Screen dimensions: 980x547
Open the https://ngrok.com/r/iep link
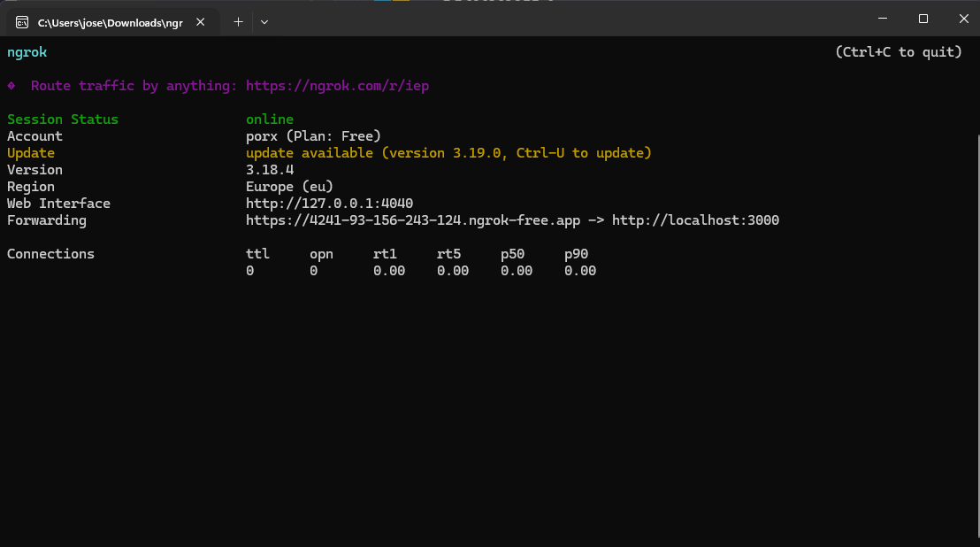(338, 86)
